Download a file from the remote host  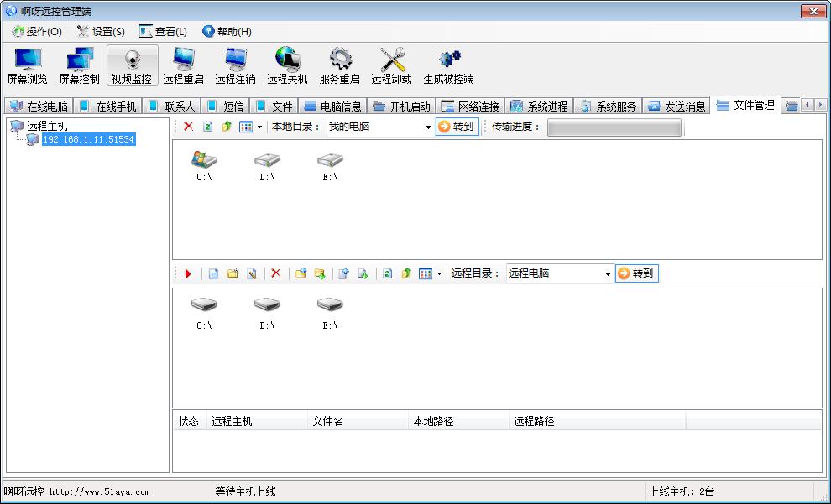[x=363, y=273]
